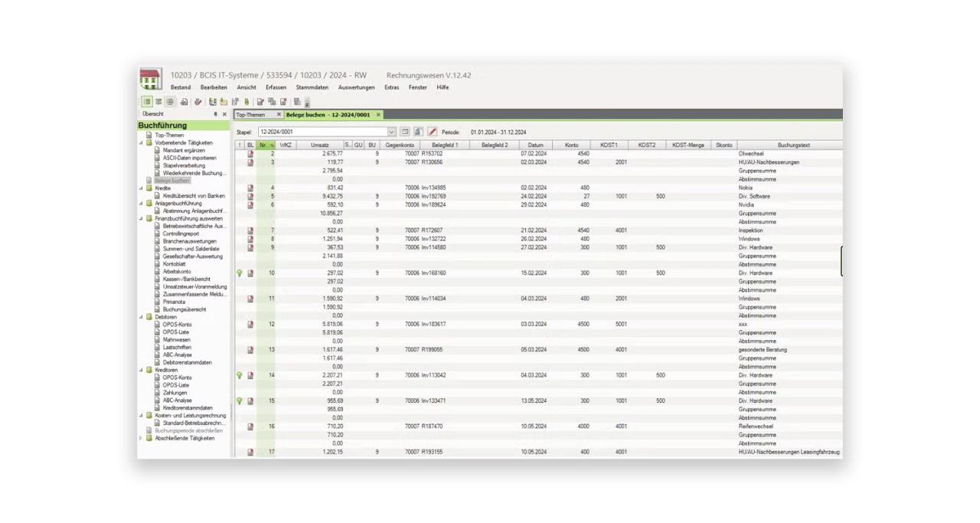
Task: Click the green lightbulb hint icon in row 10
Action: (x=240, y=273)
